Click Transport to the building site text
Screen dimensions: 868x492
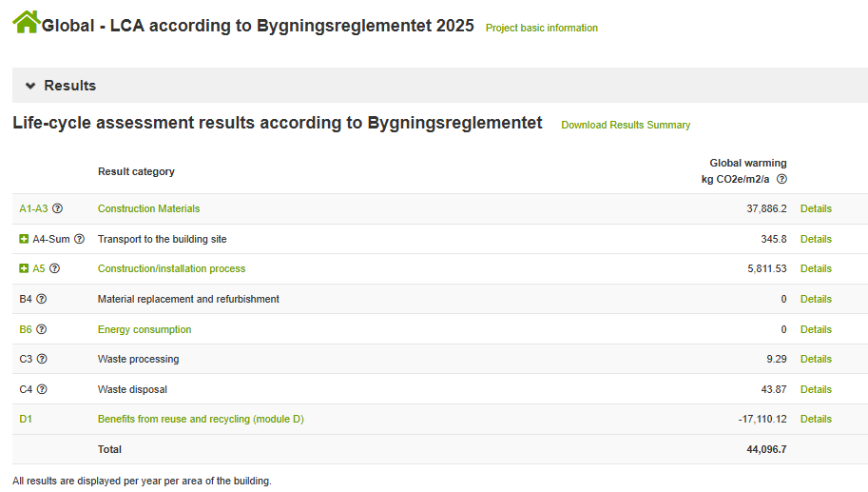click(163, 239)
